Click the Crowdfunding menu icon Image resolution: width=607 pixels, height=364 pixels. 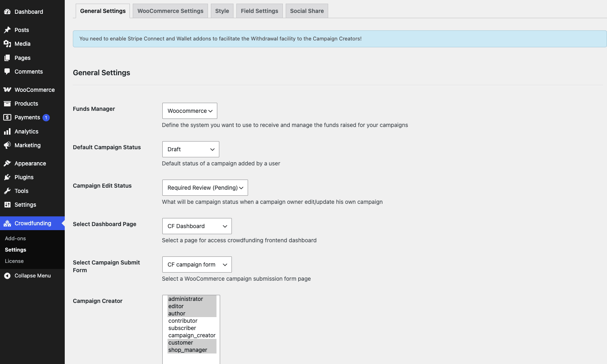7,223
